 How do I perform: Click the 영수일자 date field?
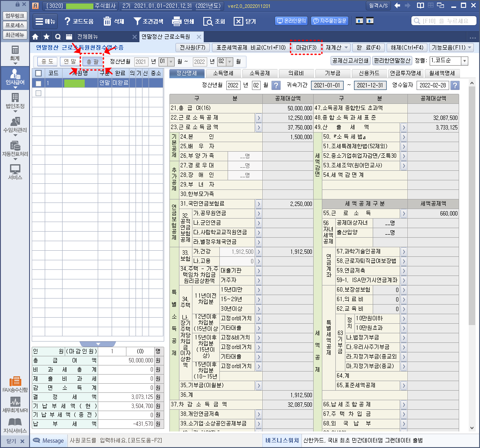pos(433,85)
